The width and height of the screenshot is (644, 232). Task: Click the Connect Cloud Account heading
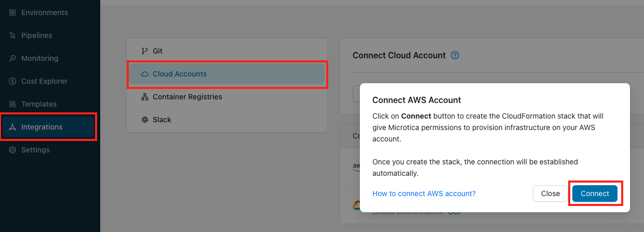[x=399, y=55]
